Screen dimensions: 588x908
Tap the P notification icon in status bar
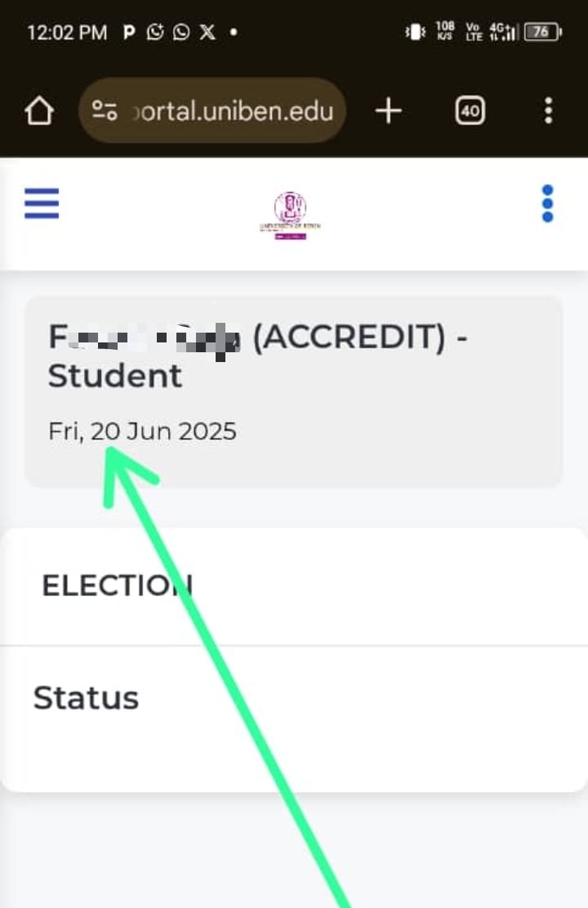pyautogui.click(x=129, y=33)
